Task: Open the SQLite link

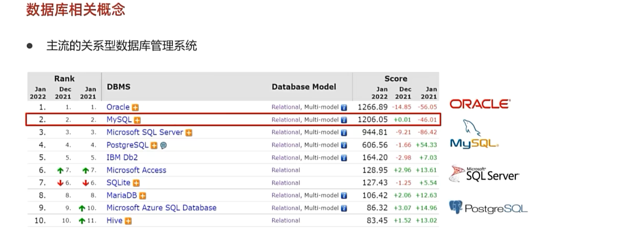Action: (118, 183)
